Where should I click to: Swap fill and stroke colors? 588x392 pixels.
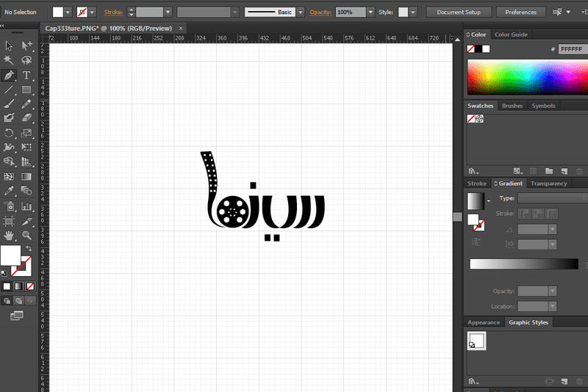point(28,249)
